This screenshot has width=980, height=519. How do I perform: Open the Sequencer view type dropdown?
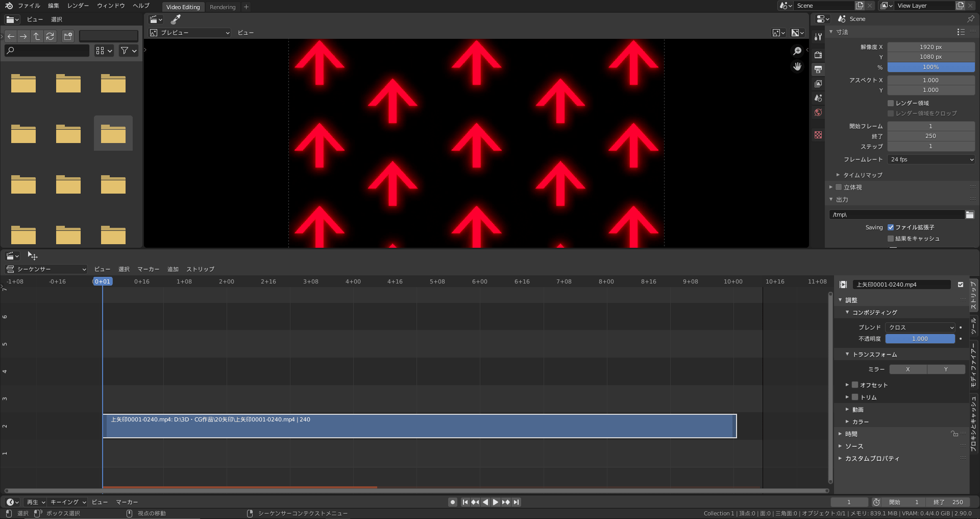point(46,269)
